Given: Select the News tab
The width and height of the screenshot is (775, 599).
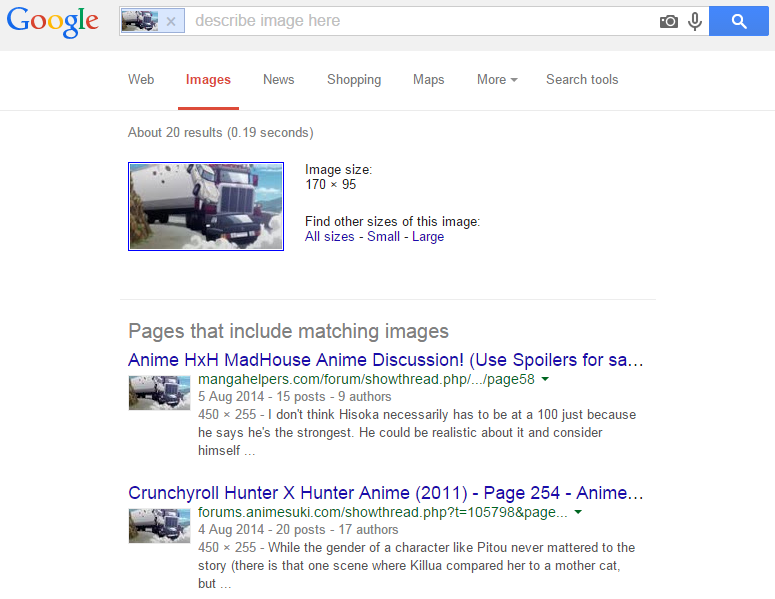Looking at the screenshot, I should tap(279, 80).
